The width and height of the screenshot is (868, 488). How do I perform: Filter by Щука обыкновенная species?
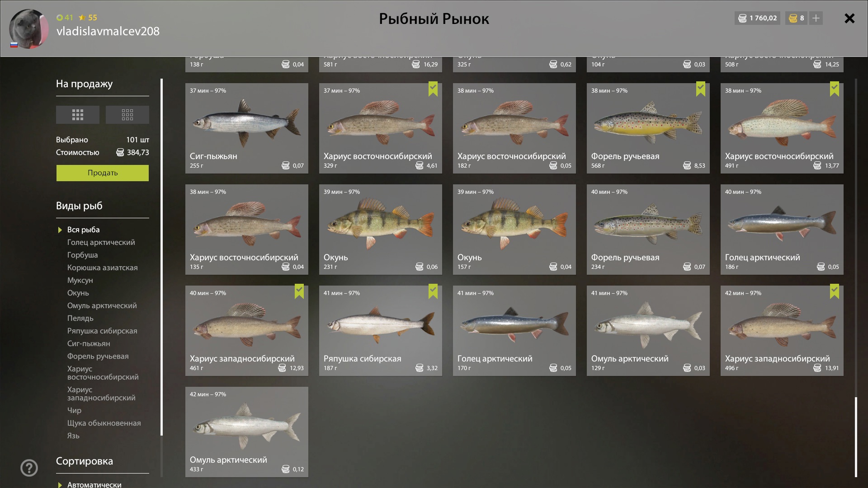104,423
